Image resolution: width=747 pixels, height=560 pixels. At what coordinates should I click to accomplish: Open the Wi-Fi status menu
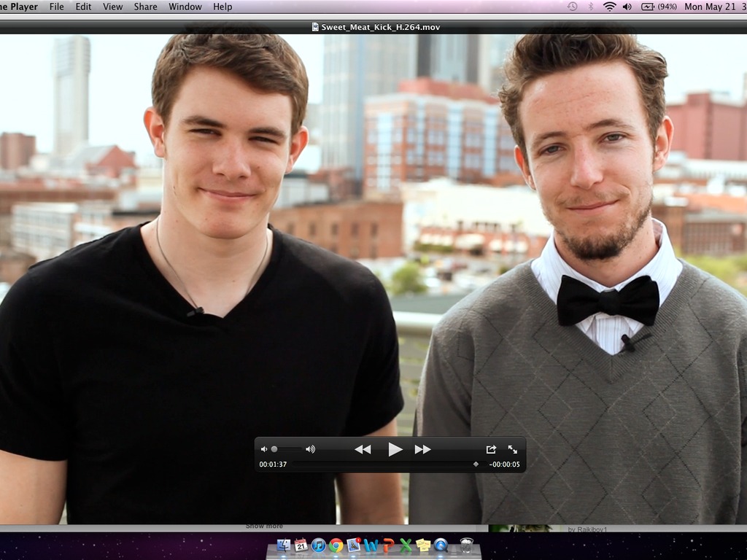click(x=609, y=7)
